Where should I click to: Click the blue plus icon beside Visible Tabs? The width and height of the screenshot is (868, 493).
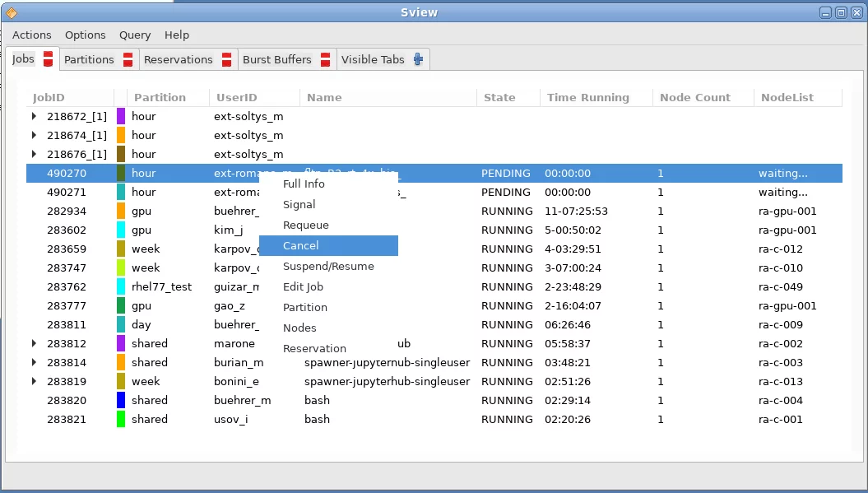coord(416,58)
